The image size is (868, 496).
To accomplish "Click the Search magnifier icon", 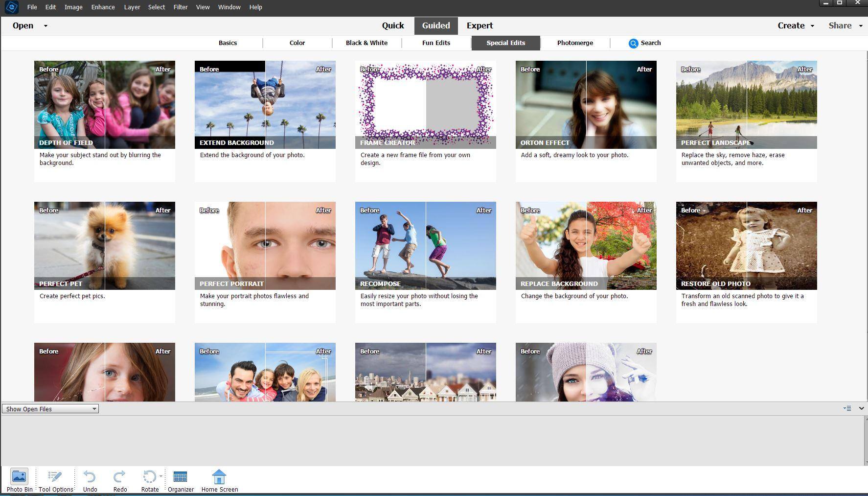I will click(x=635, y=43).
